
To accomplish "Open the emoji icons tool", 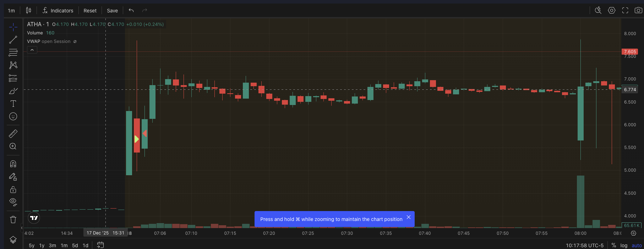I will (x=13, y=116).
